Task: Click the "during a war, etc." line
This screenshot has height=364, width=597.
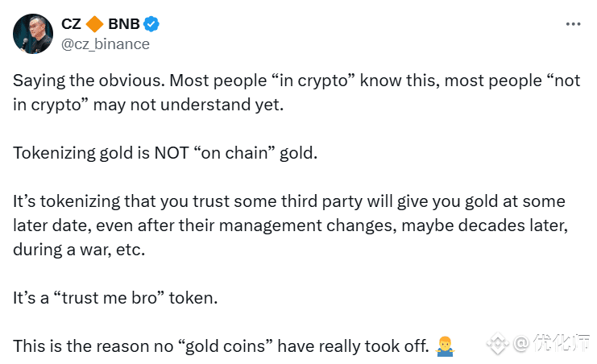Action: [79, 250]
